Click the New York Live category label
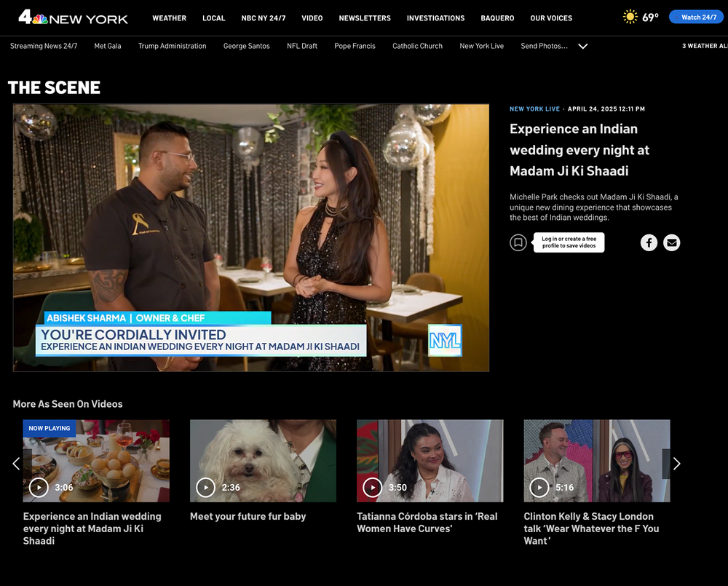The image size is (728, 586). (534, 109)
